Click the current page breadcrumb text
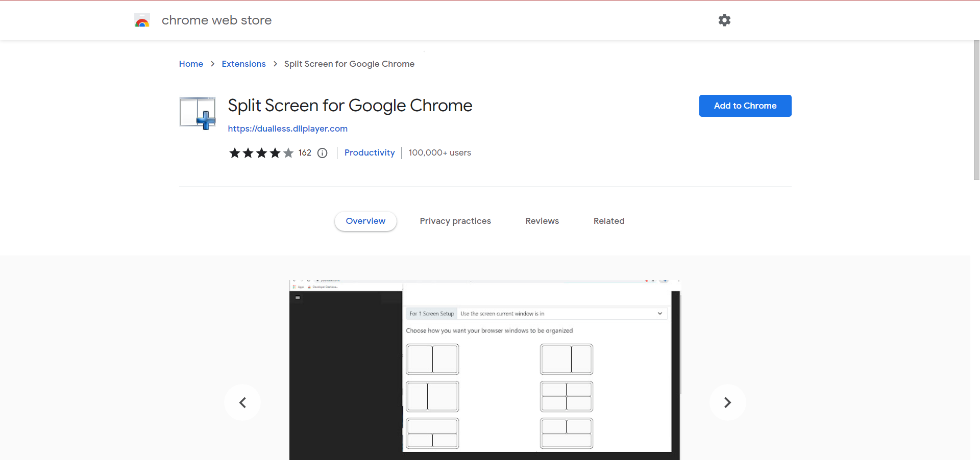 [349, 64]
